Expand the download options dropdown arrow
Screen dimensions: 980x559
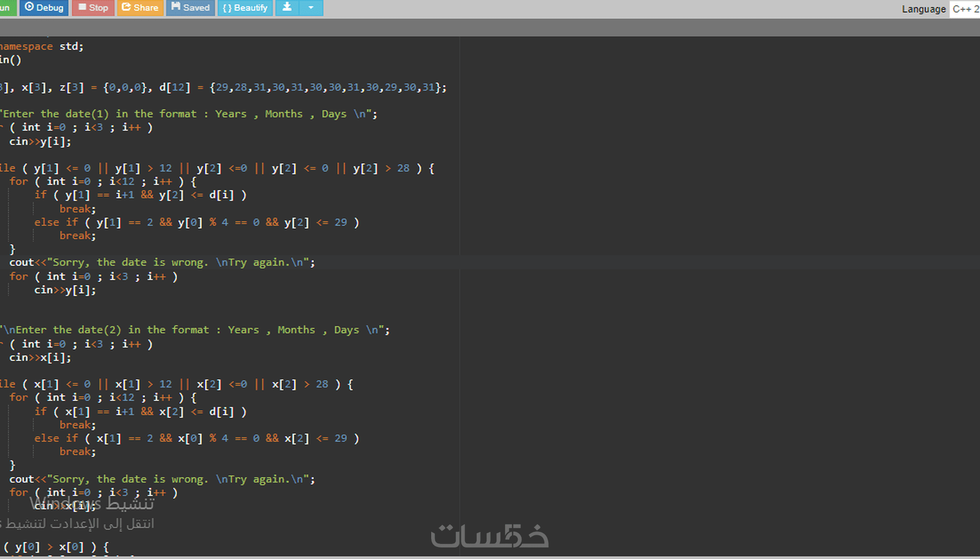311,7
